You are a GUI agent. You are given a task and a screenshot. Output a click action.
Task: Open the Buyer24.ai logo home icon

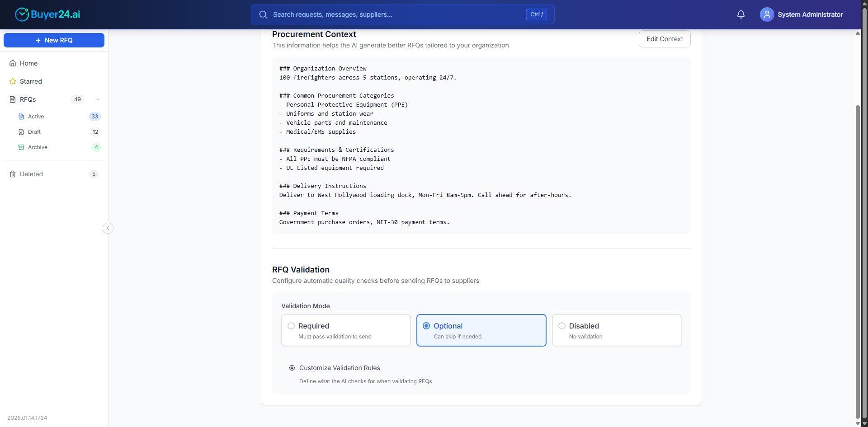(22, 14)
